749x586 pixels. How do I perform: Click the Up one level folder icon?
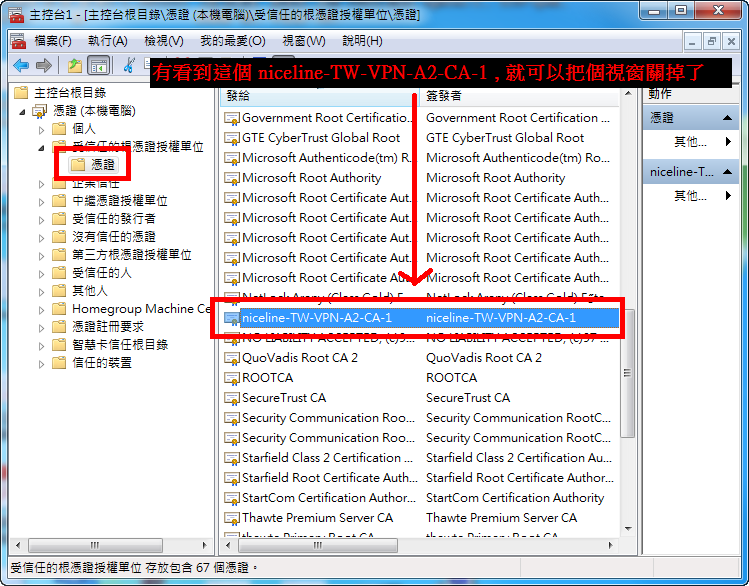tap(74, 65)
